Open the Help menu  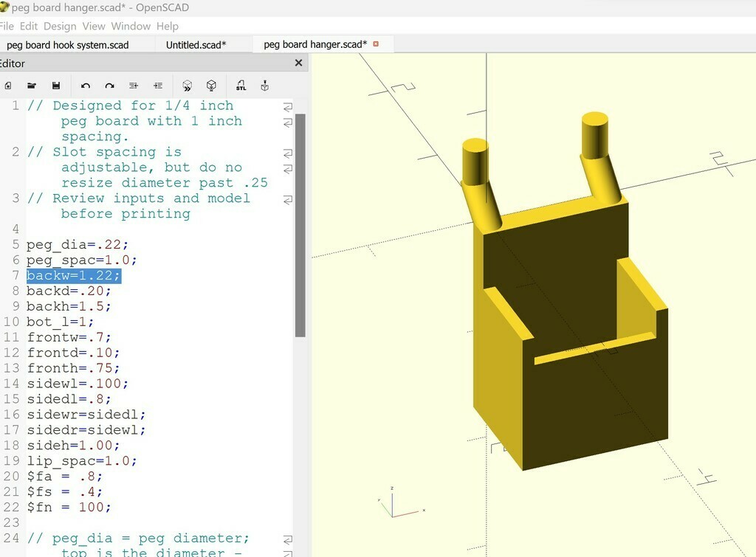(x=168, y=27)
